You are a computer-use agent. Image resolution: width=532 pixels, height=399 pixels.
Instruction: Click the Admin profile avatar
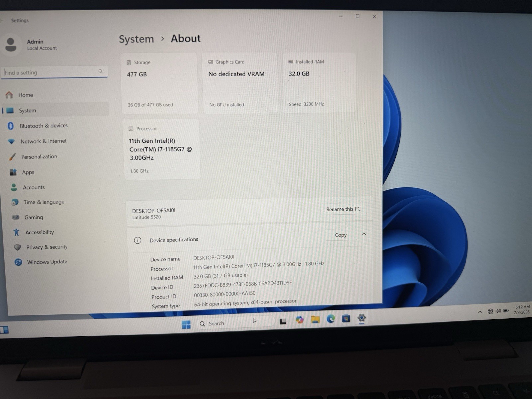[11, 45]
